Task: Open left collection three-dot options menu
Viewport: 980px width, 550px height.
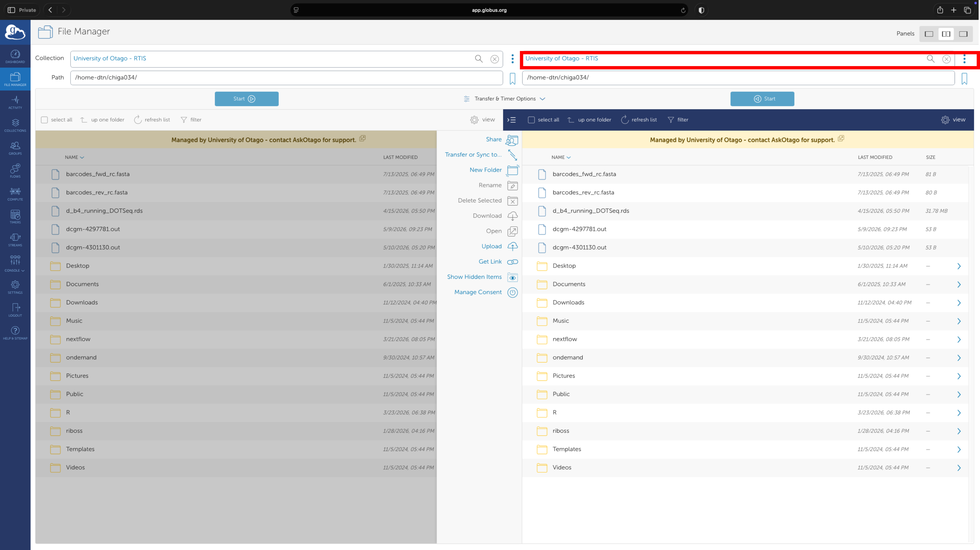Action: 512,59
